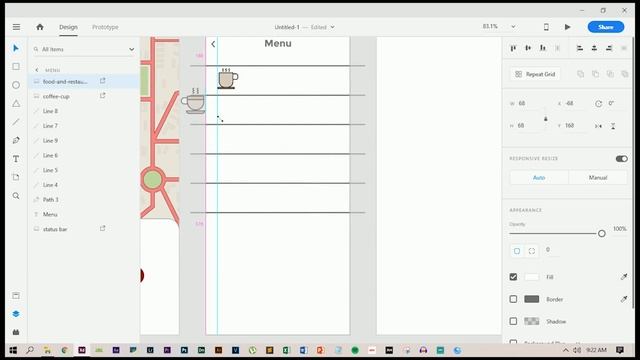Go back from MENU group in layers
The image size is (640, 360).
37,70
